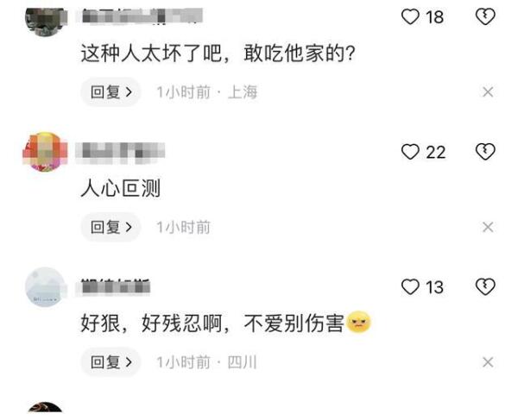The width and height of the screenshot is (518, 420).
Task: Open the partially visible avatar at bottom
Action: click(x=45, y=407)
